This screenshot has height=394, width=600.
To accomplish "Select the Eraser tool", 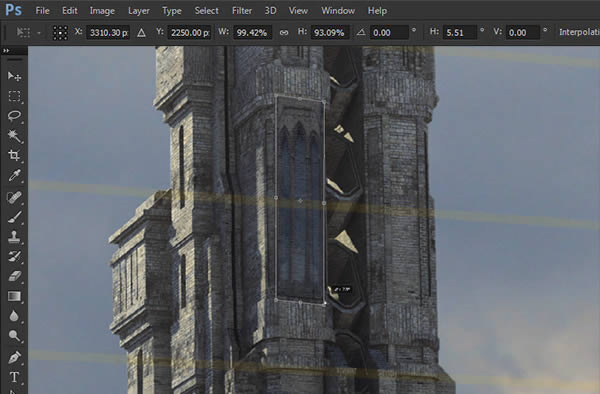I will coord(14,276).
